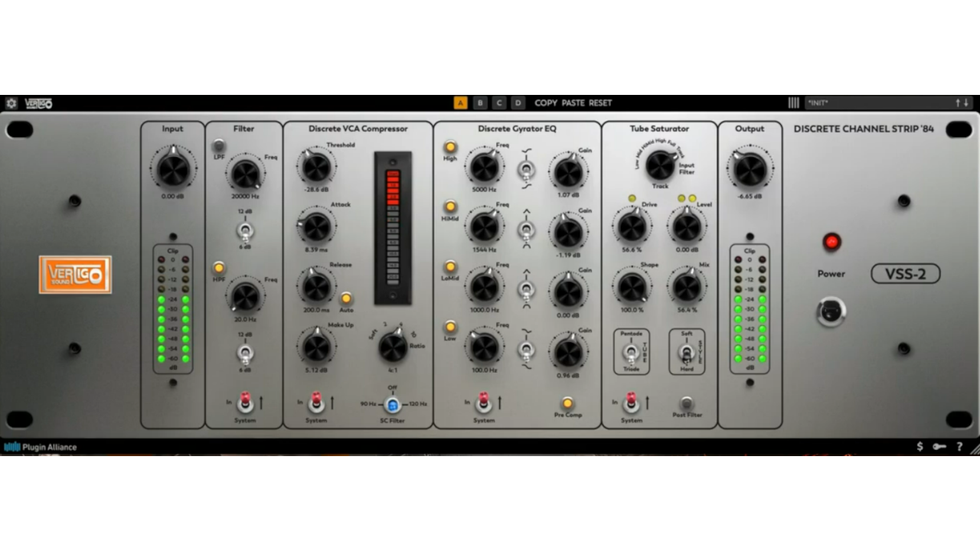The width and height of the screenshot is (980, 551).
Task: Click the compressor Threshold knob
Action: 316,166
